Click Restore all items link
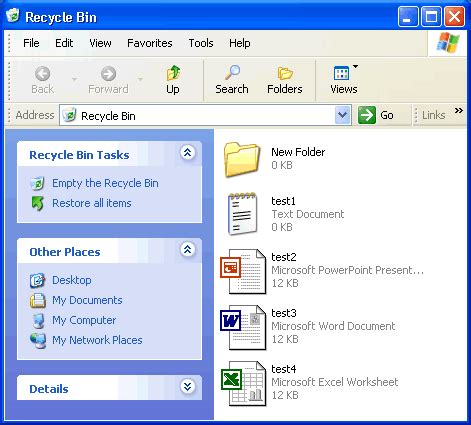The width and height of the screenshot is (471, 425). click(x=92, y=203)
